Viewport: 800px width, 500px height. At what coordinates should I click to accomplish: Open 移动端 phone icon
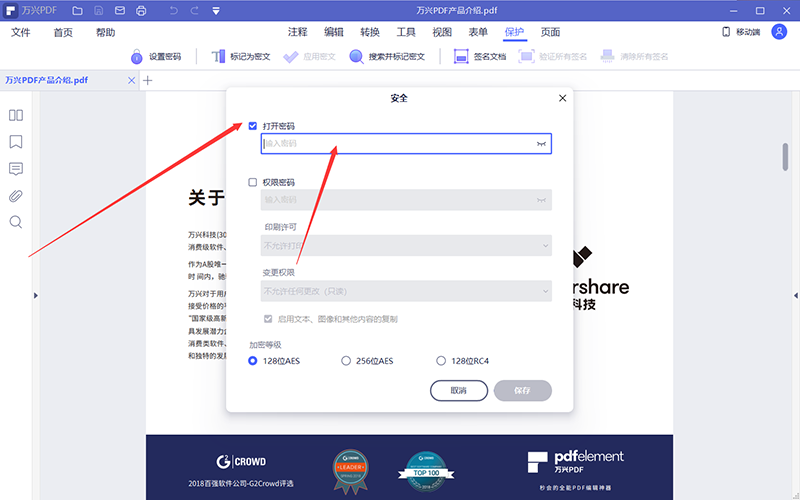pyautogui.click(x=726, y=32)
